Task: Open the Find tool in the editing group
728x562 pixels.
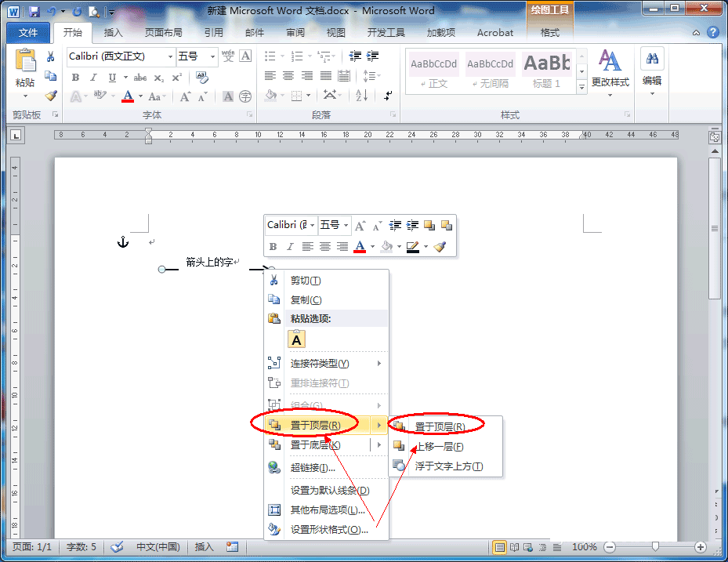Action: (x=652, y=59)
